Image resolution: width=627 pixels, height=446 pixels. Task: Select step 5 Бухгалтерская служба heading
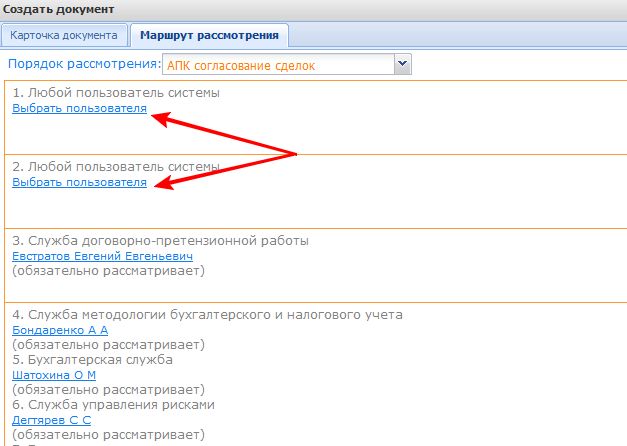click(93, 359)
